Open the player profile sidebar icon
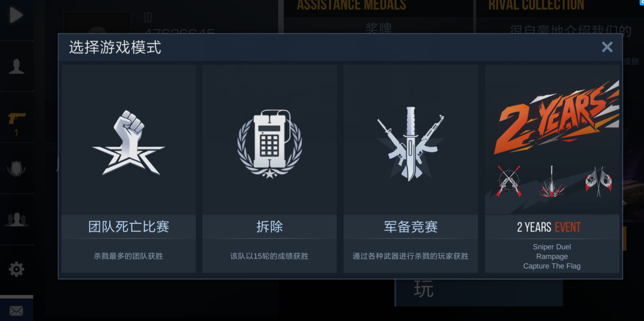This screenshot has height=321, width=644. point(16,66)
